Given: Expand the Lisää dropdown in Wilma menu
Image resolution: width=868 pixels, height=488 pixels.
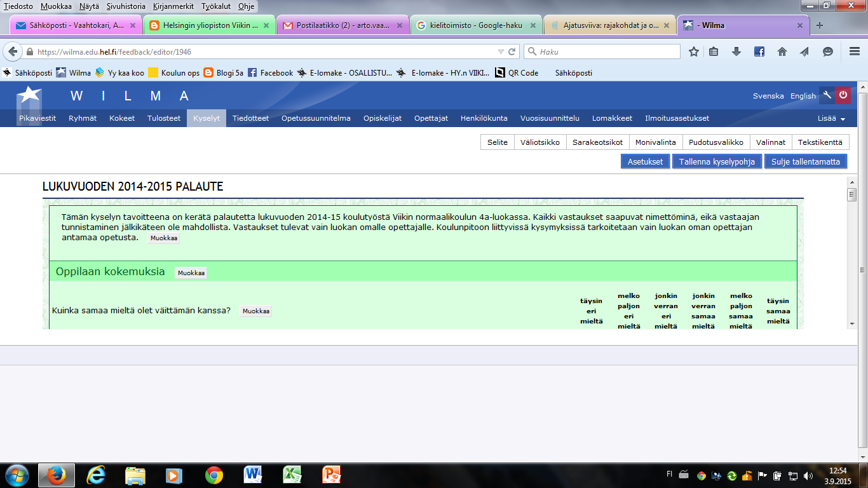Looking at the screenshot, I should click(832, 118).
